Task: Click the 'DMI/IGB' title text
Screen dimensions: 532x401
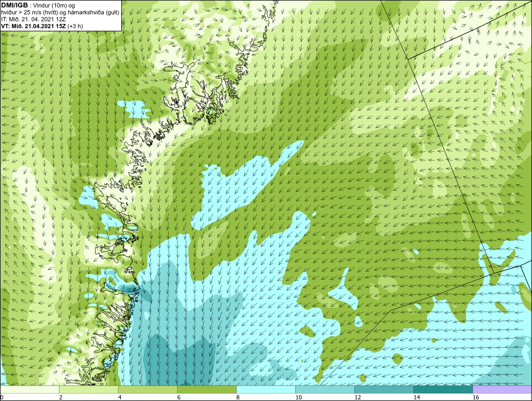Action: pyautogui.click(x=14, y=5)
